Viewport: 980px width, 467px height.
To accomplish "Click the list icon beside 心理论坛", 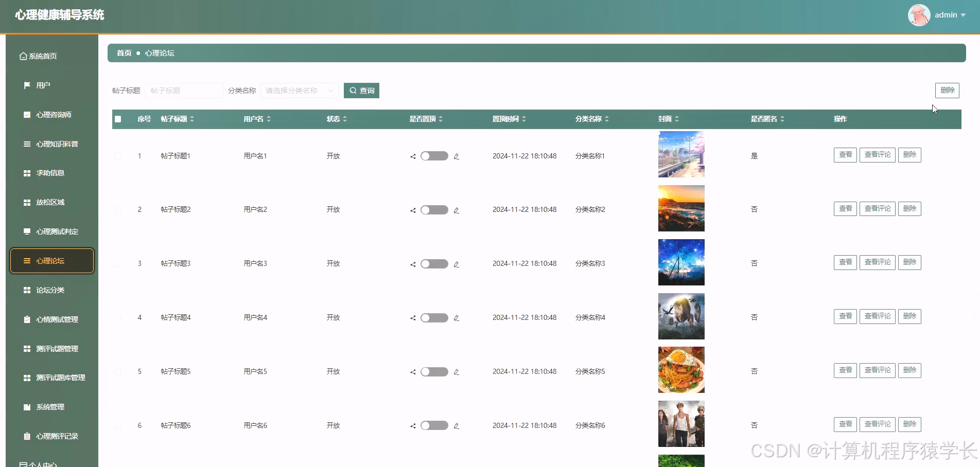I will coord(27,261).
